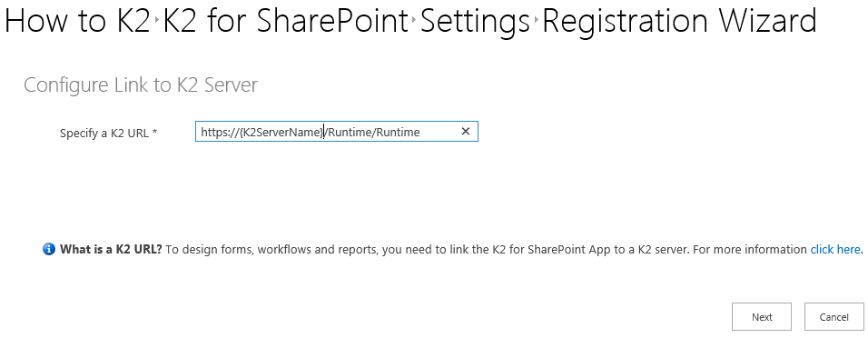The width and height of the screenshot is (868, 338).
Task: Click breadcrumb arrow before Registration Wizard
Action: click(536, 21)
